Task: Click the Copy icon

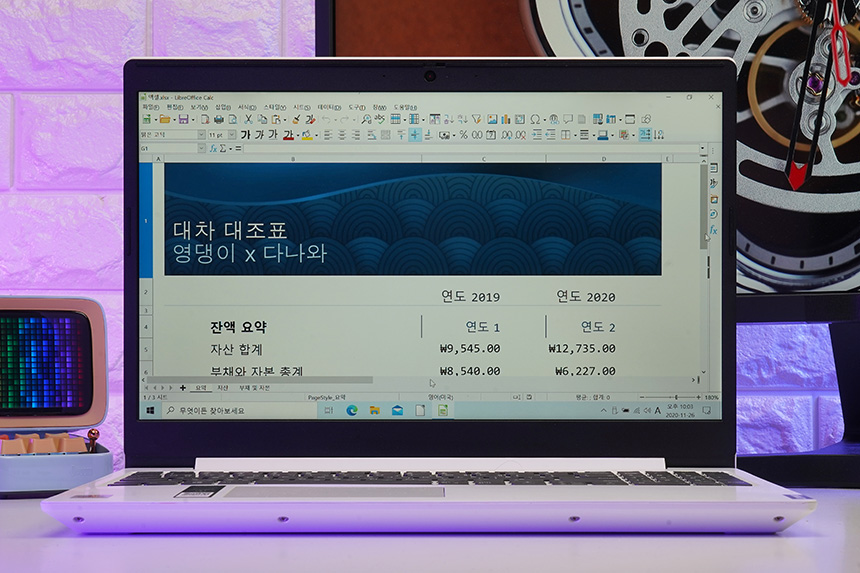Action: point(263,119)
